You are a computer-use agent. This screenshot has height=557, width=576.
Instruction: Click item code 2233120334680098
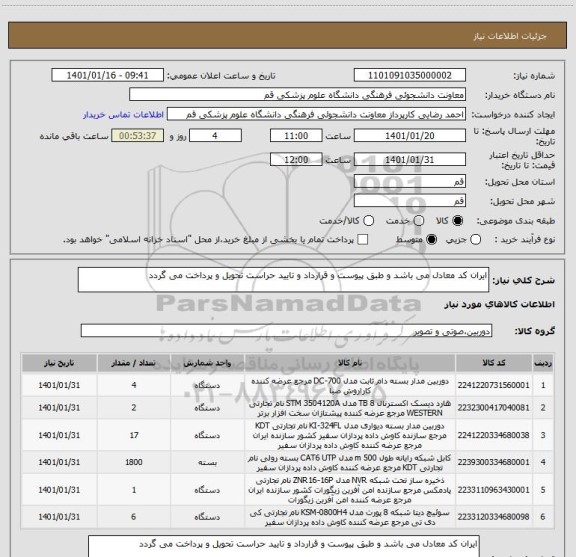(493, 517)
